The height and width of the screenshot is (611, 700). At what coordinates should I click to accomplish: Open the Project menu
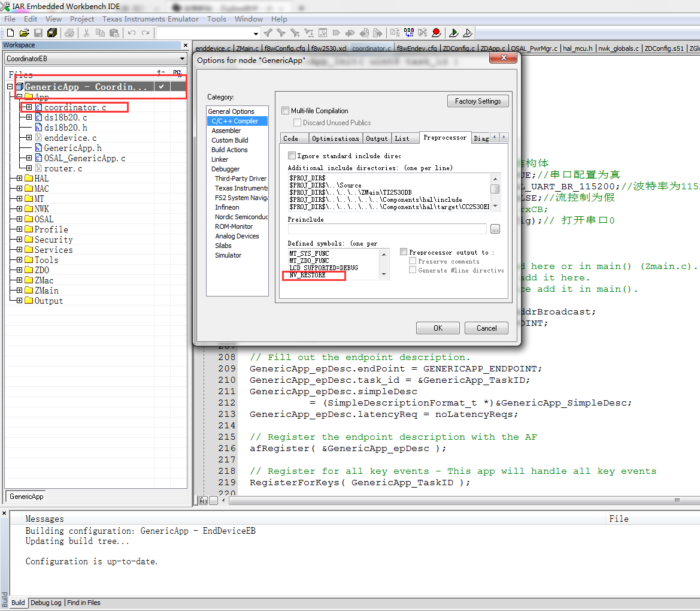point(81,19)
